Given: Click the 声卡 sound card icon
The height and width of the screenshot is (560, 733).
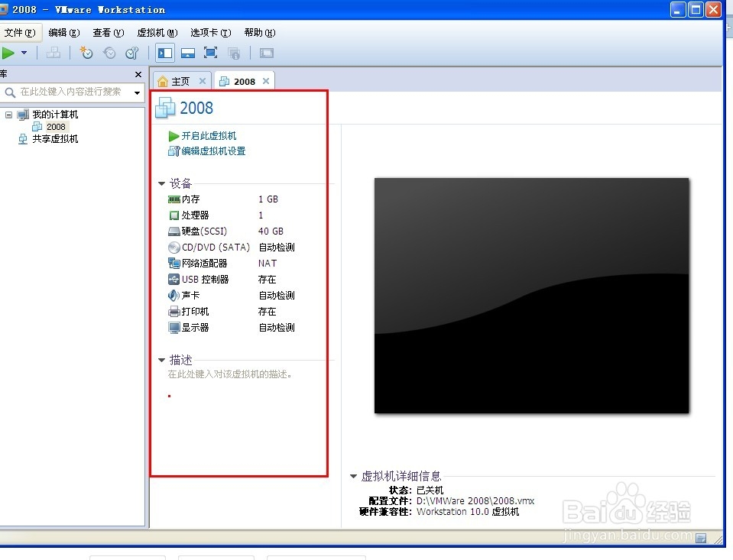Looking at the screenshot, I should click(174, 296).
